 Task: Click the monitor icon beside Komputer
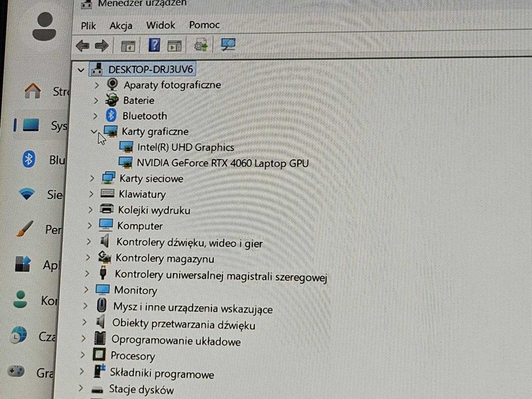[106, 225]
